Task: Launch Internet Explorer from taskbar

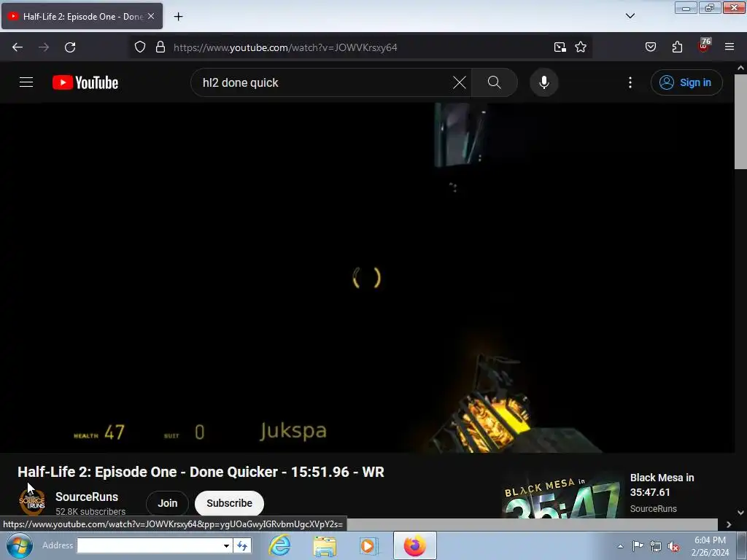Action: (x=279, y=545)
